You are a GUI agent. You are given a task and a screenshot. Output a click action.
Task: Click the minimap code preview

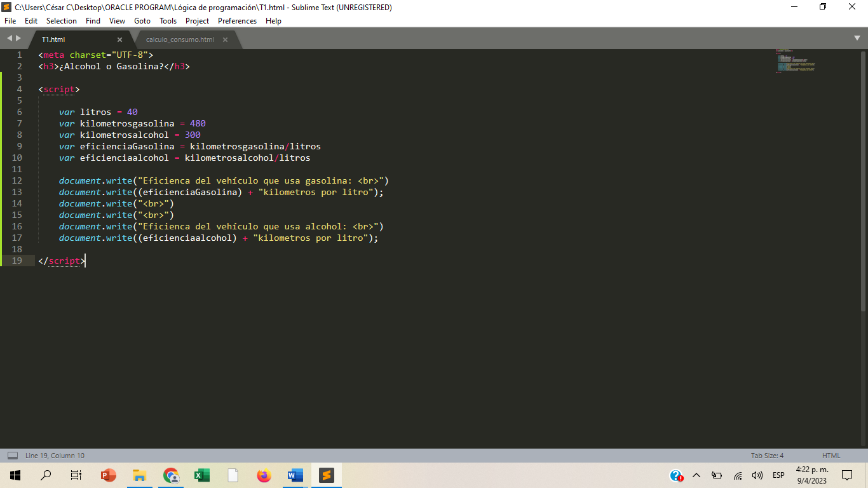795,61
